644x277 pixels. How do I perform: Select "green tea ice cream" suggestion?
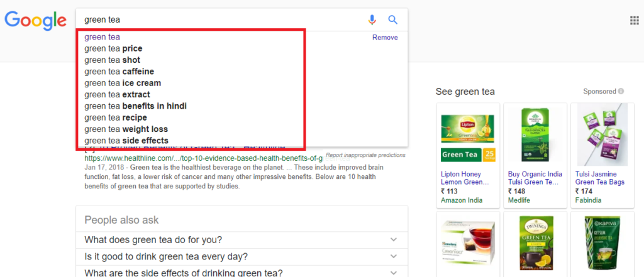point(123,83)
